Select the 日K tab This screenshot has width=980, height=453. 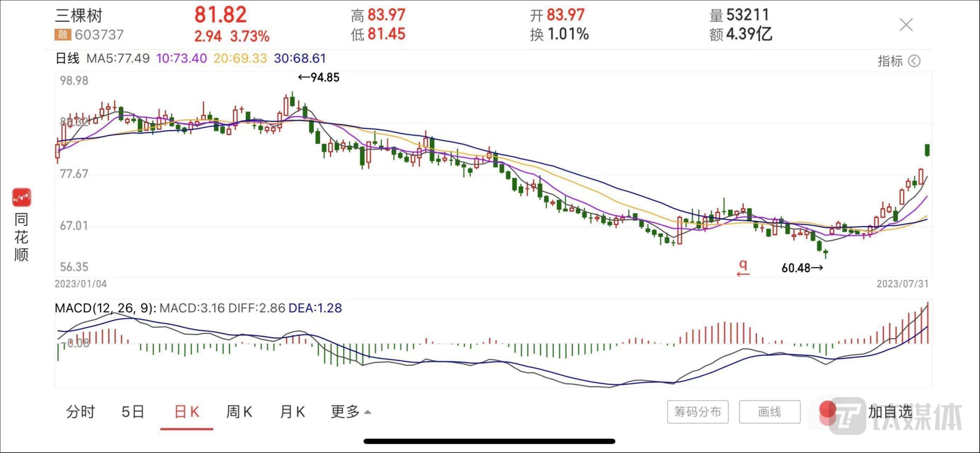[x=187, y=412]
